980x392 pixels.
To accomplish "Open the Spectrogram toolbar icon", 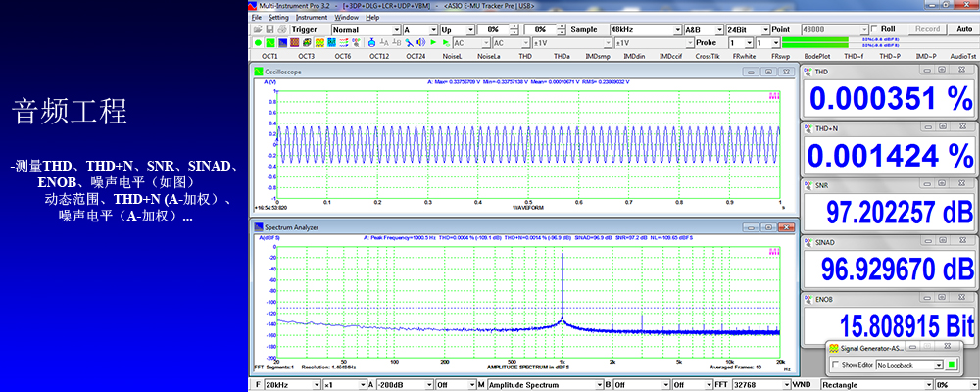I will pyautogui.click(x=294, y=42).
